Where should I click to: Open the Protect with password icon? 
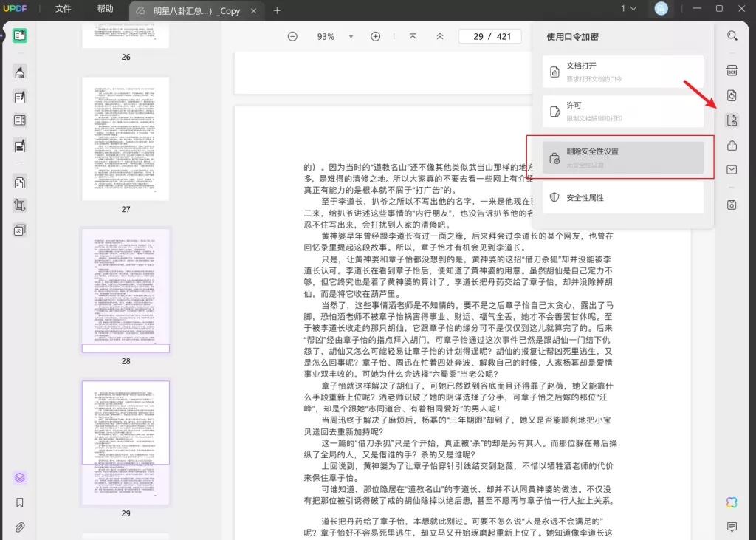tap(732, 120)
